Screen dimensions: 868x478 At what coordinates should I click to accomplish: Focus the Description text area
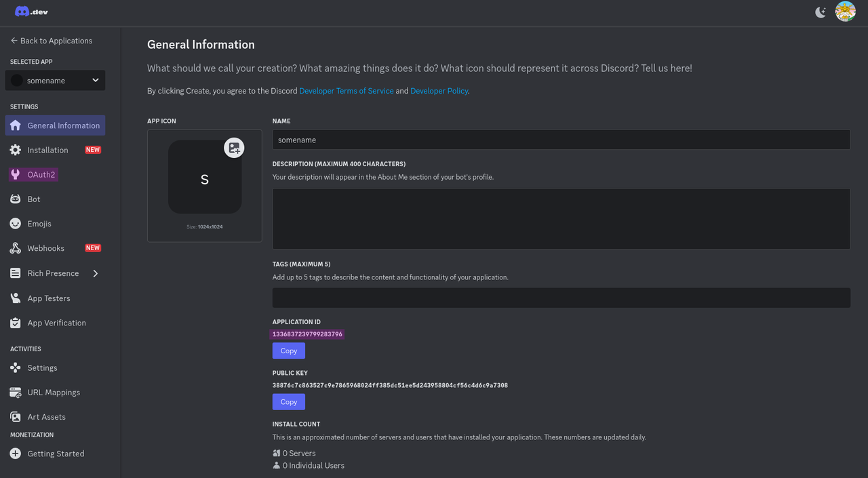(561, 218)
